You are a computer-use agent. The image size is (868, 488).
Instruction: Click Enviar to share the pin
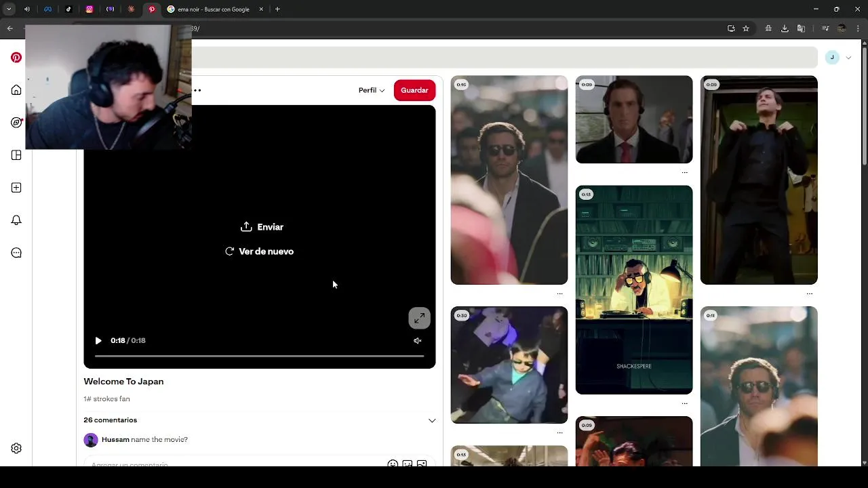coord(262,227)
